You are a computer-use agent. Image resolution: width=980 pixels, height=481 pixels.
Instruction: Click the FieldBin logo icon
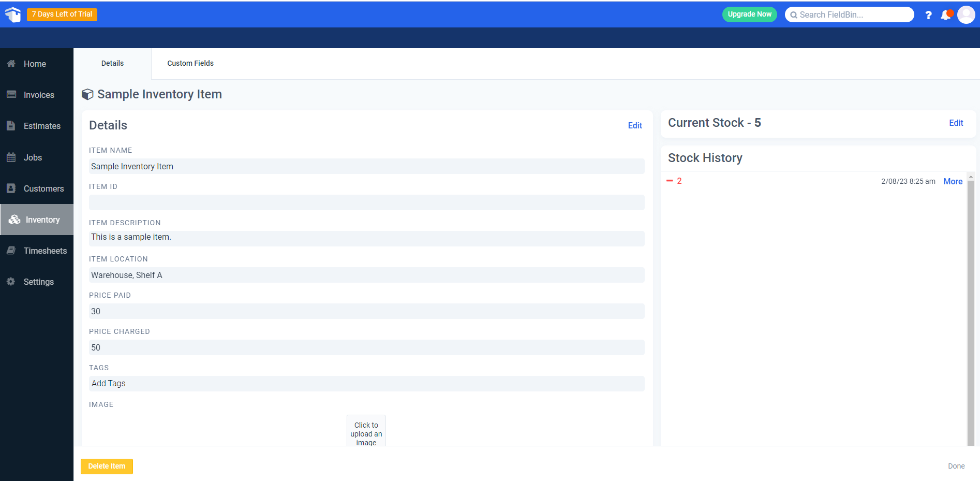12,14
